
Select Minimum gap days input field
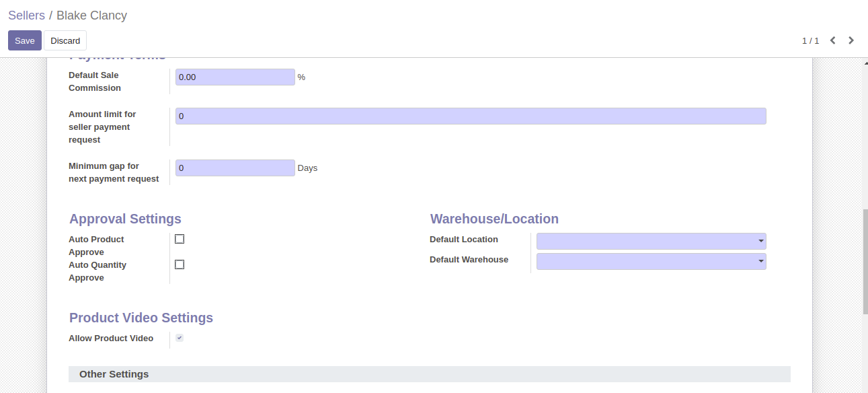pos(235,168)
